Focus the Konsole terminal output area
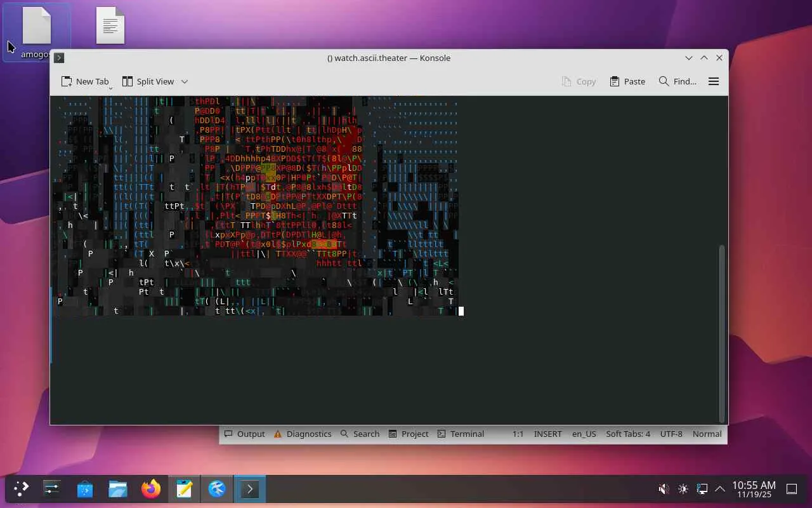The image size is (812, 508). point(384,260)
